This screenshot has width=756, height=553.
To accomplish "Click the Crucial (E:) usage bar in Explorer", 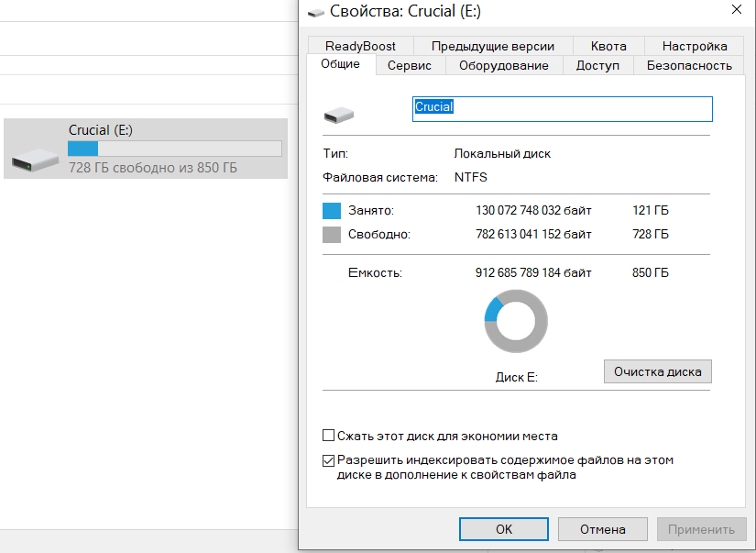I will [x=174, y=149].
